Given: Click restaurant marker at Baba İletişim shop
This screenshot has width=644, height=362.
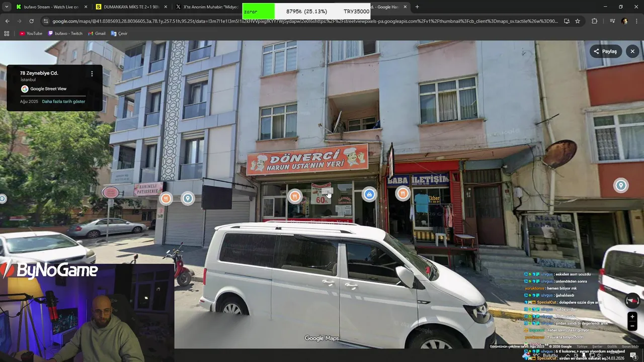Looking at the screenshot, I should click(x=403, y=193).
